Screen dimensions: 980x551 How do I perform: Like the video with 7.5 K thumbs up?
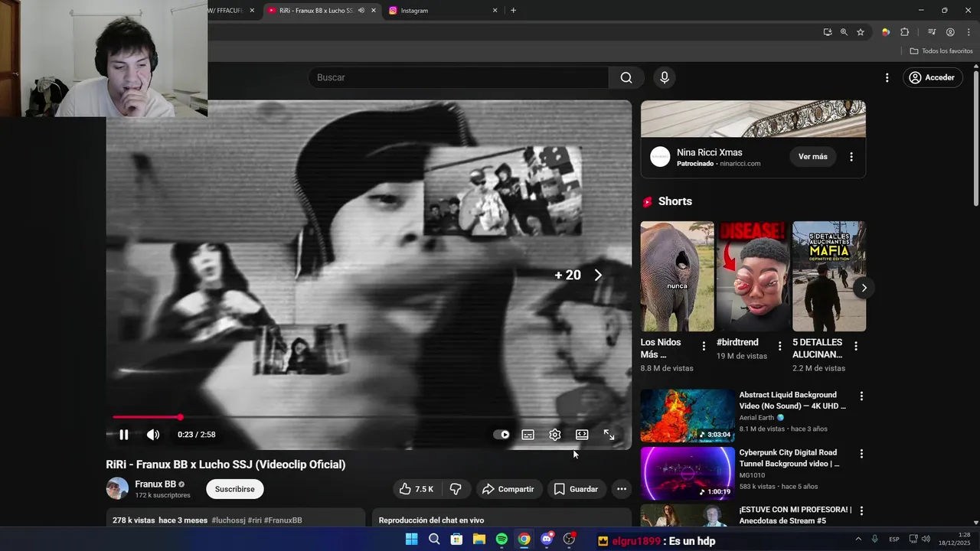pyautogui.click(x=417, y=489)
